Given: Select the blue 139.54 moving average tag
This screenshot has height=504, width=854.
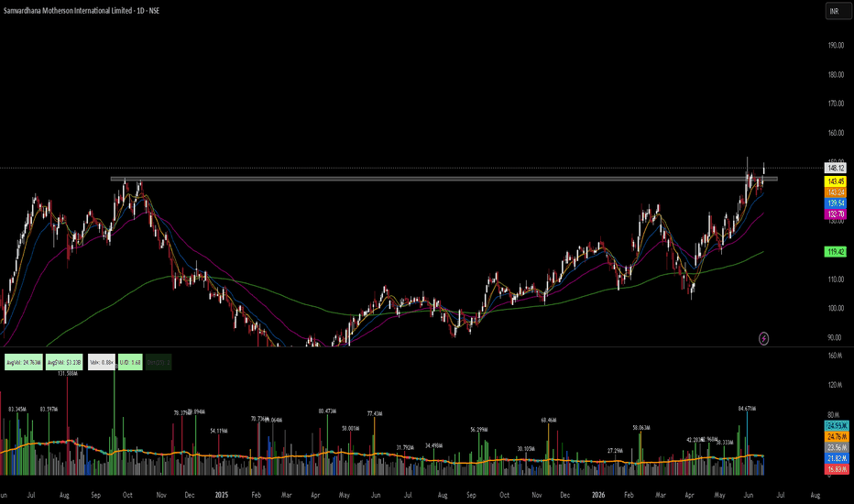Looking at the screenshot, I should (x=836, y=203).
